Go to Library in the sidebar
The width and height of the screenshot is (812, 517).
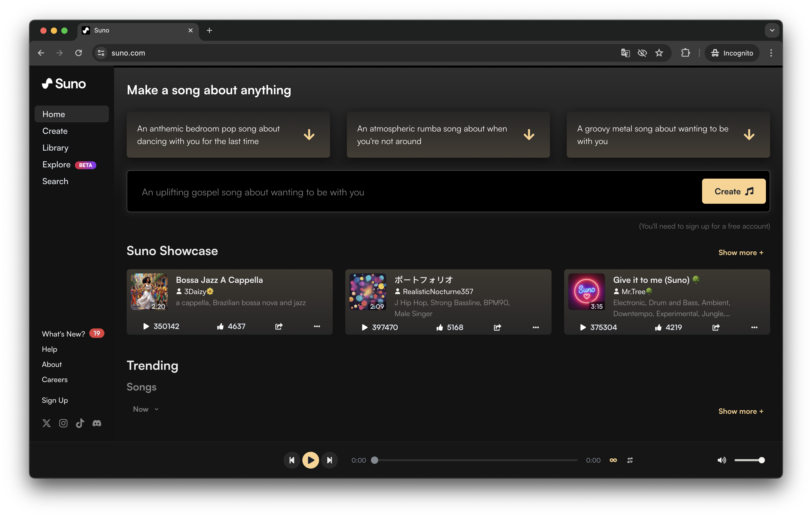point(55,148)
